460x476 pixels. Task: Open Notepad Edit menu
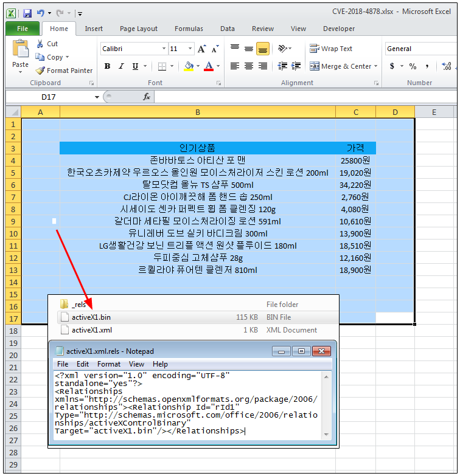tap(83, 364)
